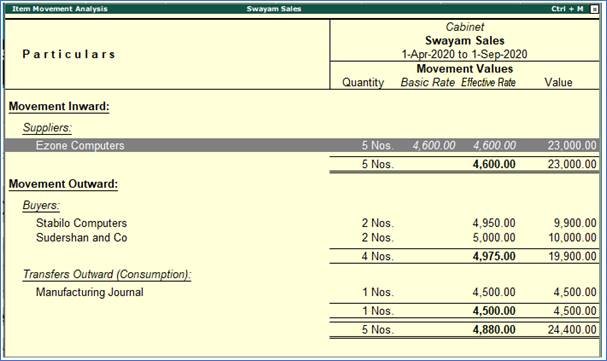Click the Transfers Outward (Consumption) subheading
607x361 pixels.
click(107, 274)
